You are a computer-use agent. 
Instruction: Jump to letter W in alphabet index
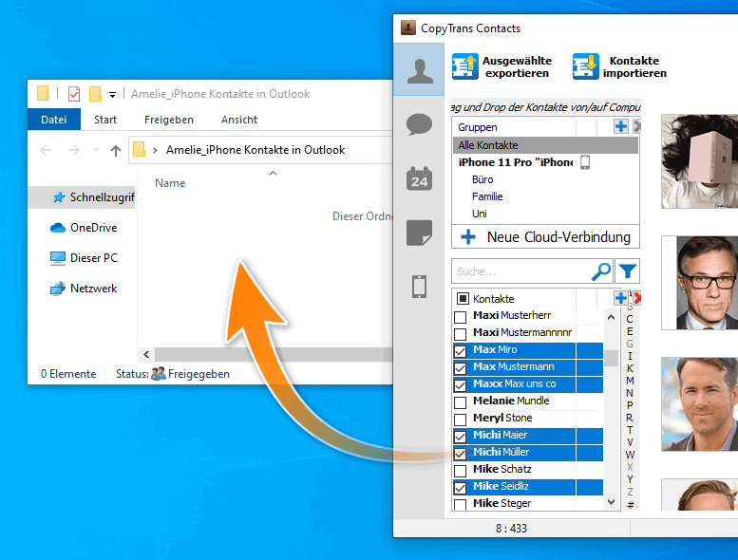click(x=630, y=455)
